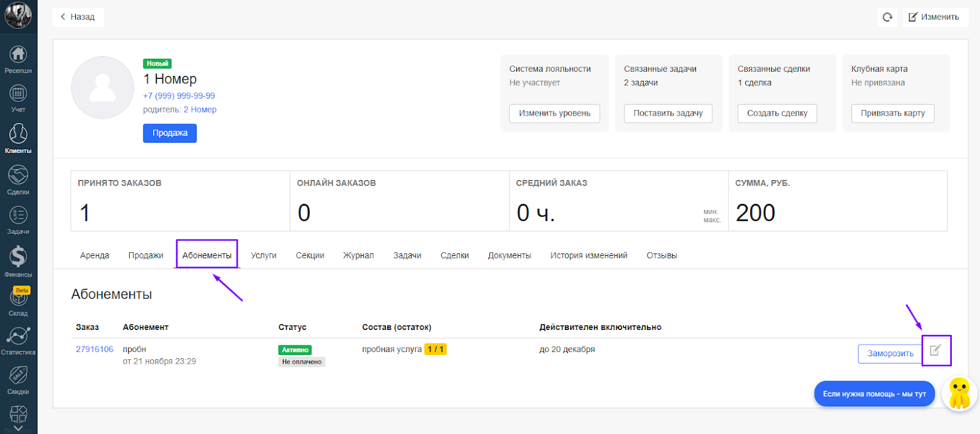Image resolution: width=980 pixels, height=434 pixels.
Task: Click the client avatar placeholder
Action: pos(102,88)
